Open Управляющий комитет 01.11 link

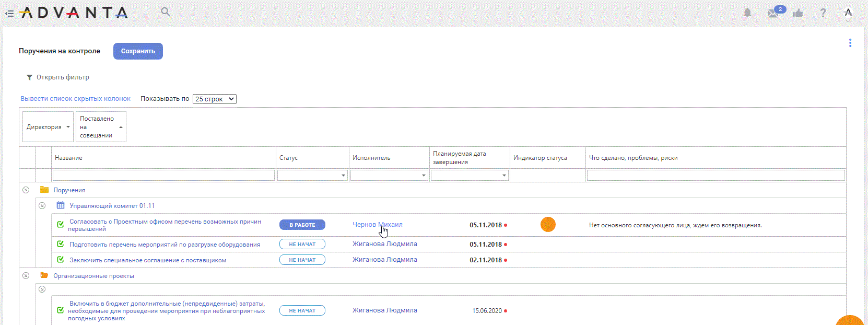(112, 206)
